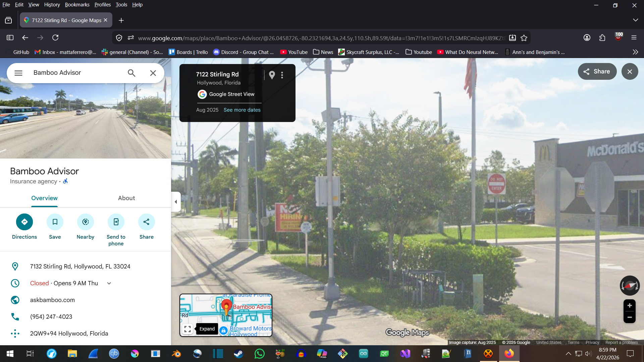Expand the opening hours dropdown
644x362 pixels.
(109, 283)
